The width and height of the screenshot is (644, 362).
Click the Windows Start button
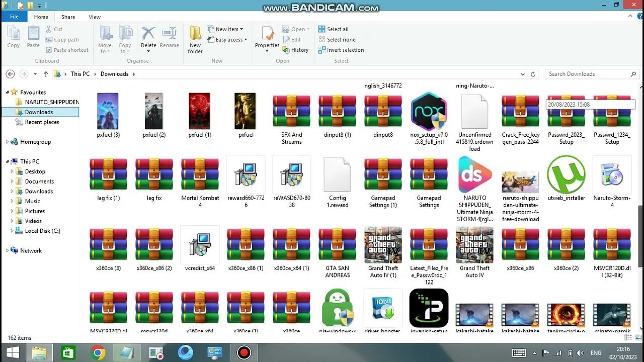[13, 353]
